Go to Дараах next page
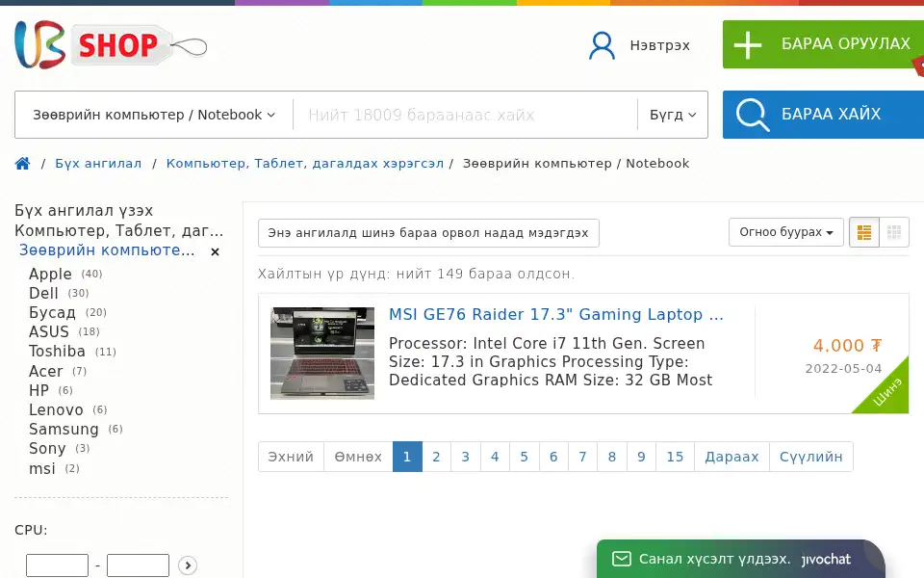 [x=731, y=457]
